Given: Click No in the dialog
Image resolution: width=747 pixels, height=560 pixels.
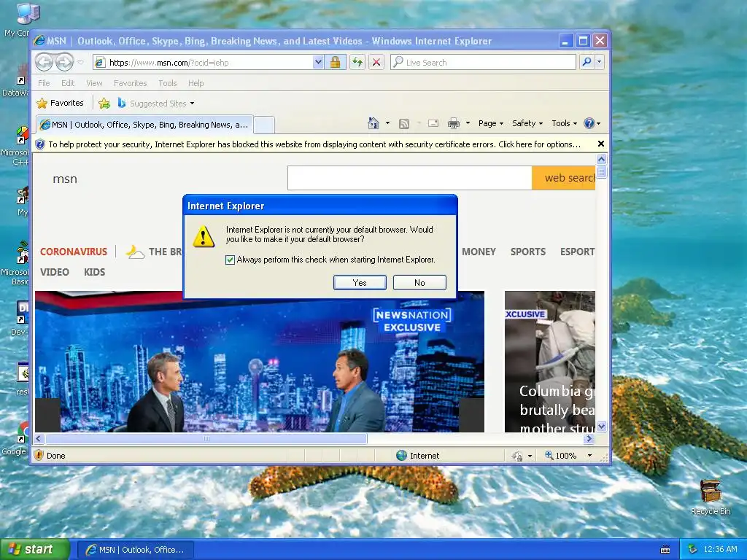Looking at the screenshot, I should (x=419, y=282).
